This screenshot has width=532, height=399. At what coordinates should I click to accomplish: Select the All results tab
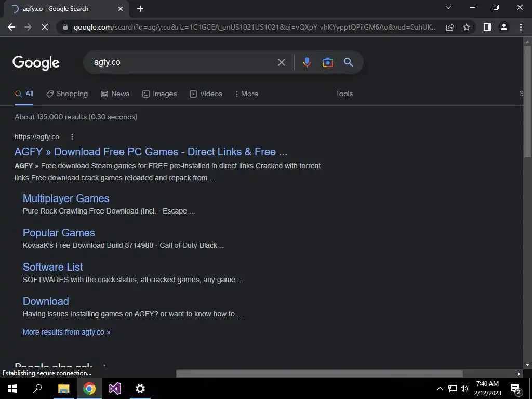pyautogui.click(x=24, y=94)
